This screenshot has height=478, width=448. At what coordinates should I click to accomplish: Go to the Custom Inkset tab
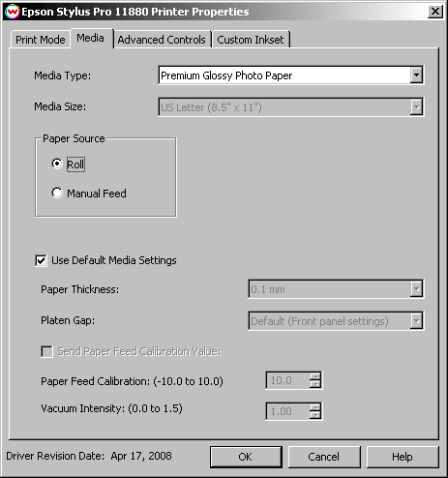tap(251, 40)
